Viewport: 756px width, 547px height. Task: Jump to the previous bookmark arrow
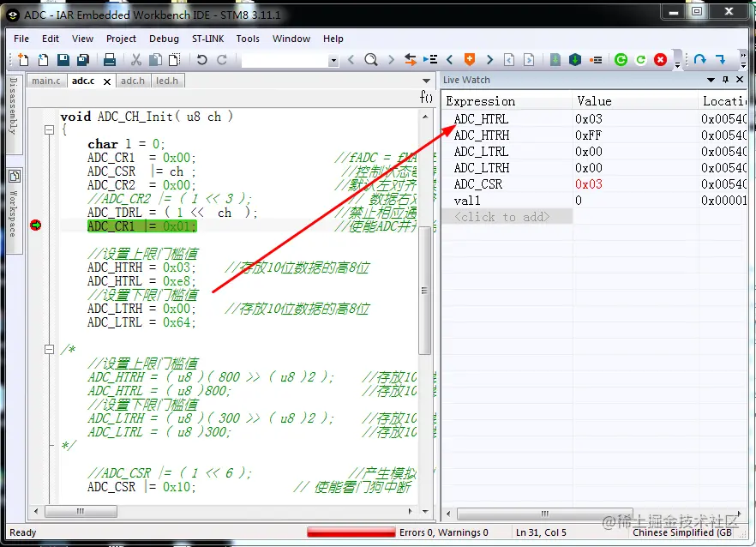coord(450,59)
